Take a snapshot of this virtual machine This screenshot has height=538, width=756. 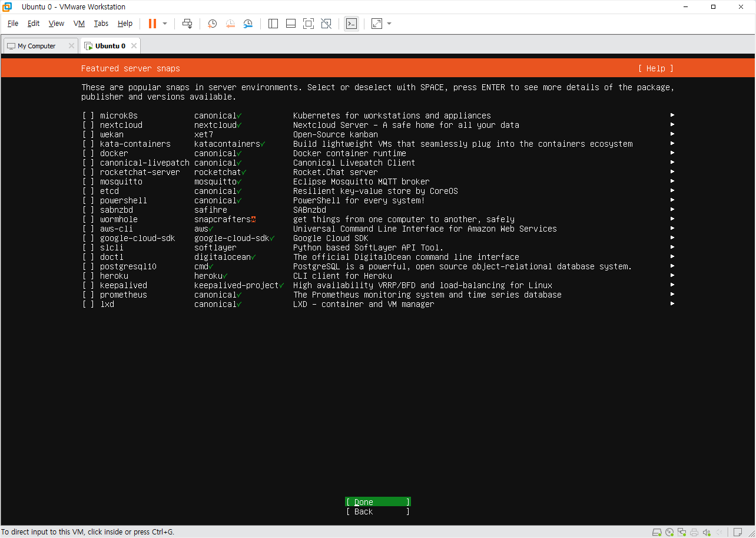pos(212,24)
